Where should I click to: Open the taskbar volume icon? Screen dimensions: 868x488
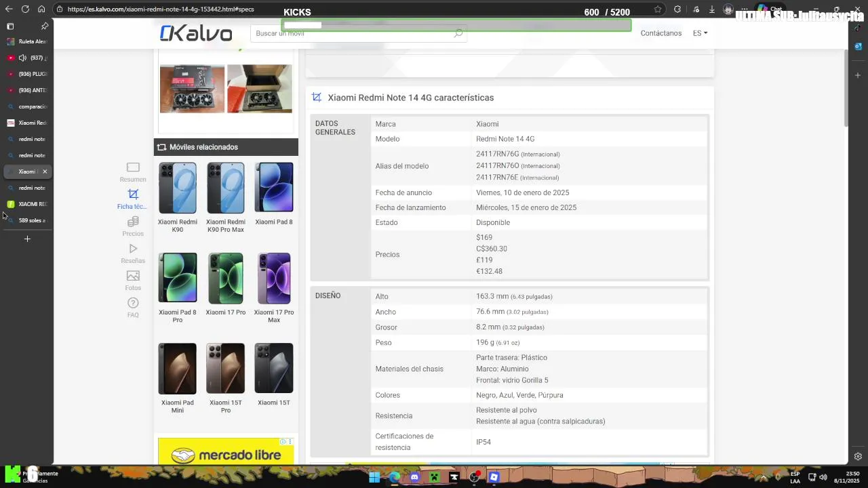point(823,477)
